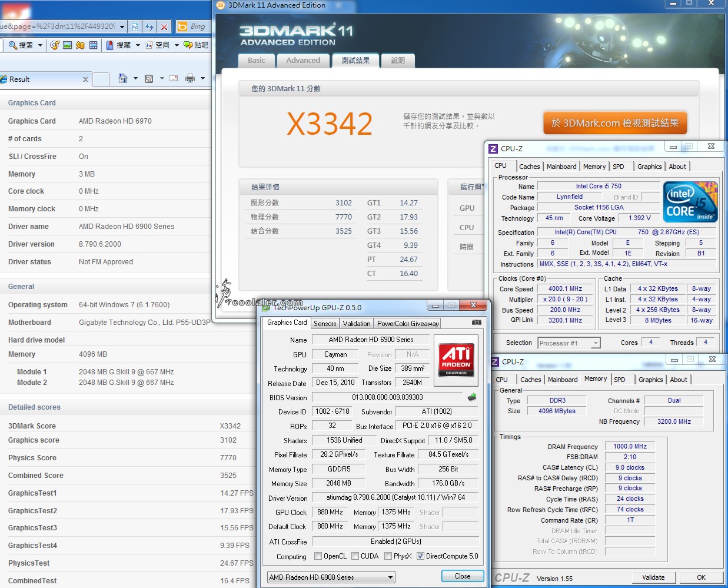Viewport: 728px width, 588px height.
Task: Click the Driver version value 8.790.6.2000
Action: [x=100, y=244]
